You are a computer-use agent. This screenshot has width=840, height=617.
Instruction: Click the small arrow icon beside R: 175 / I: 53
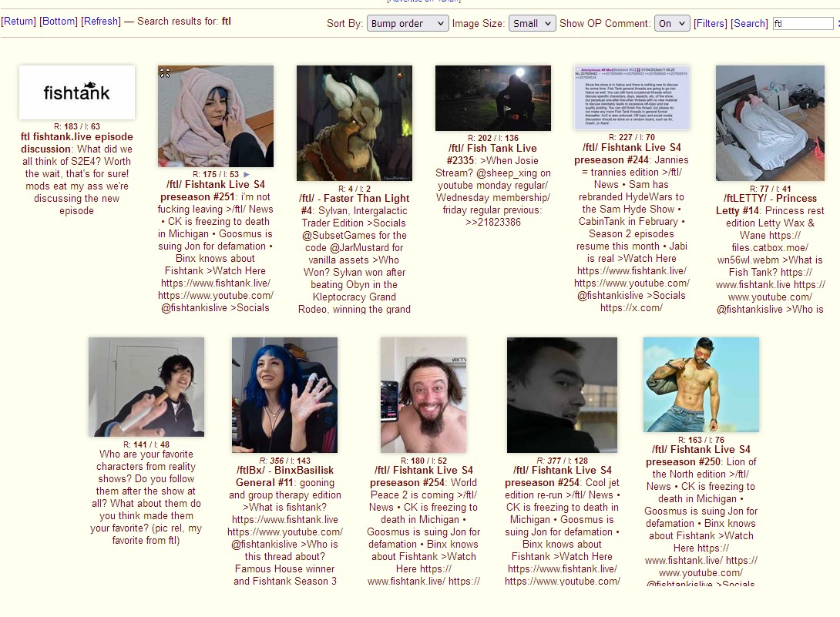[x=247, y=174]
